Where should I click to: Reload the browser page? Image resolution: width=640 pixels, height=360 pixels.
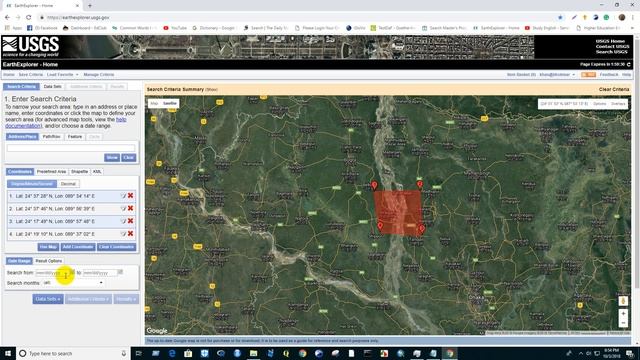pos(29,18)
